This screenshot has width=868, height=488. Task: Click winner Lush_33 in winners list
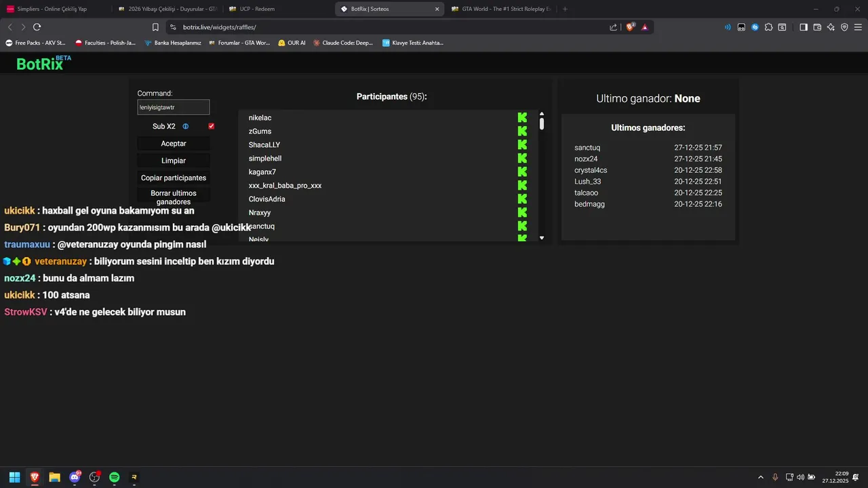click(x=587, y=182)
